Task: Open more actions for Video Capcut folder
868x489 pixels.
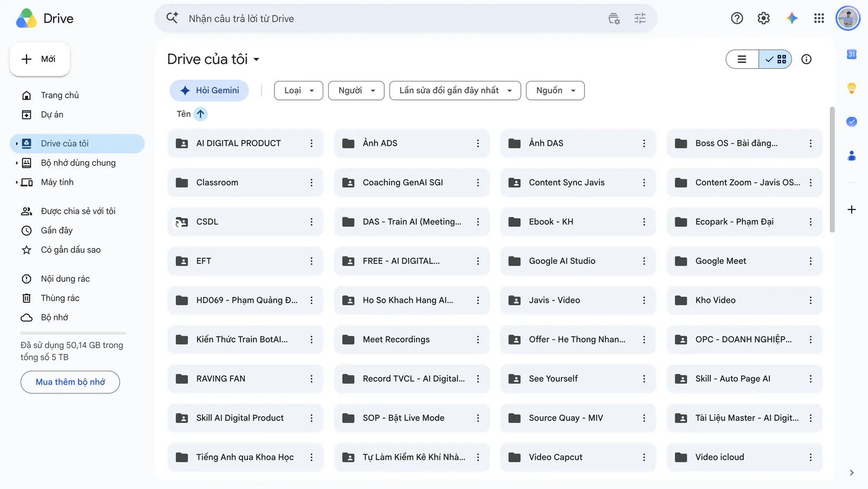Action: (644, 458)
